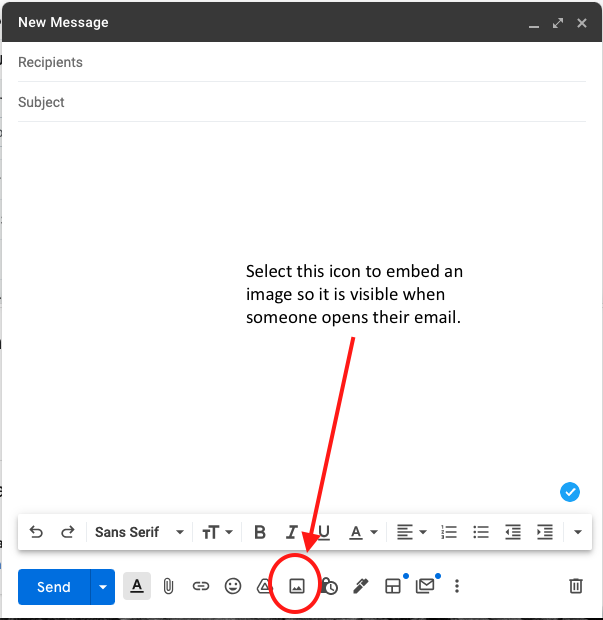The width and height of the screenshot is (603, 620).
Task: Open the emoji picker
Action: coord(233,586)
